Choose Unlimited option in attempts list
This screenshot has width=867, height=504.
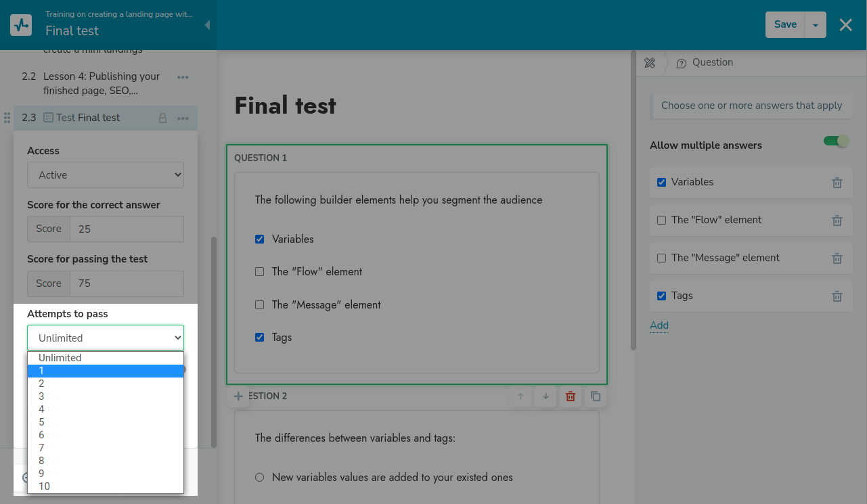[x=60, y=358]
